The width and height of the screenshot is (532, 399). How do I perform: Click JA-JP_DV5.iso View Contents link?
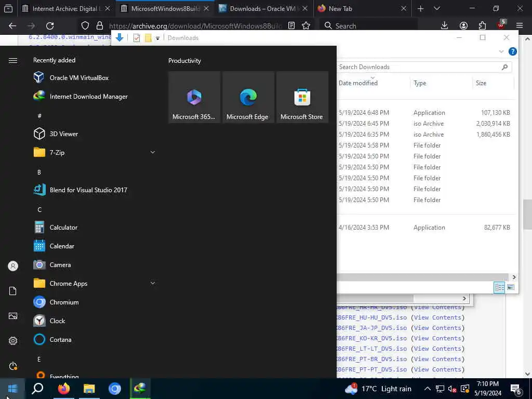(x=437, y=328)
